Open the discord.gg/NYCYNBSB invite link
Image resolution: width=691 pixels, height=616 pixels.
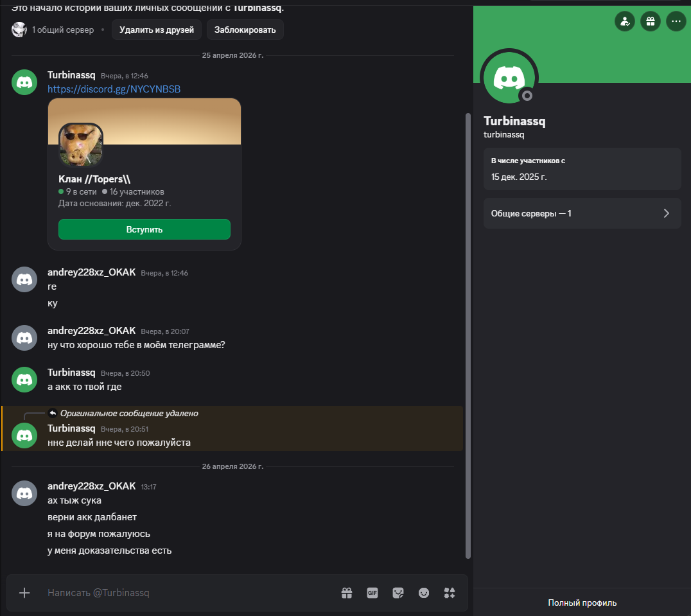click(x=114, y=89)
